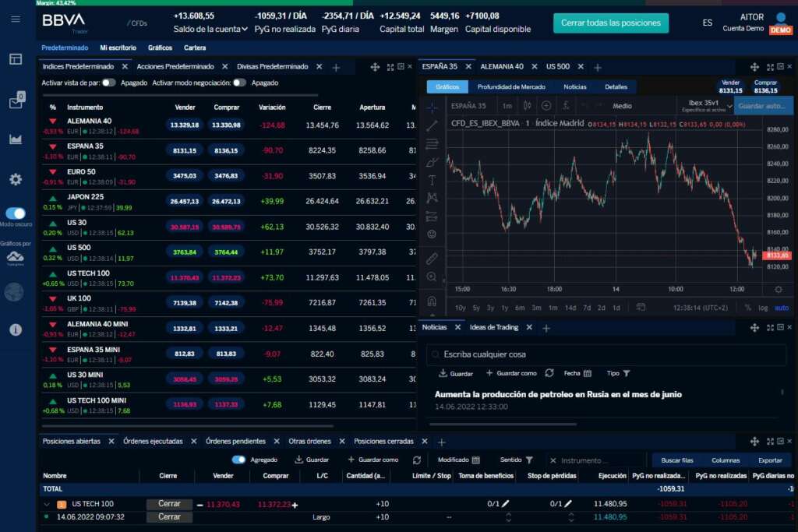Click the compare or add symbol icon
The height and width of the screenshot is (532, 798).
(546, 106)
